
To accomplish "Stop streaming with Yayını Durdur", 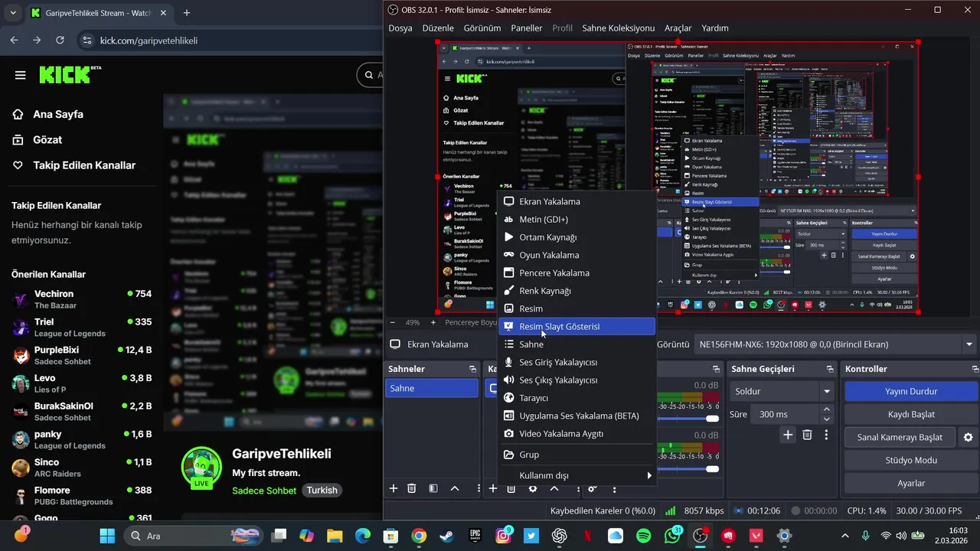I will click(911, 391).
